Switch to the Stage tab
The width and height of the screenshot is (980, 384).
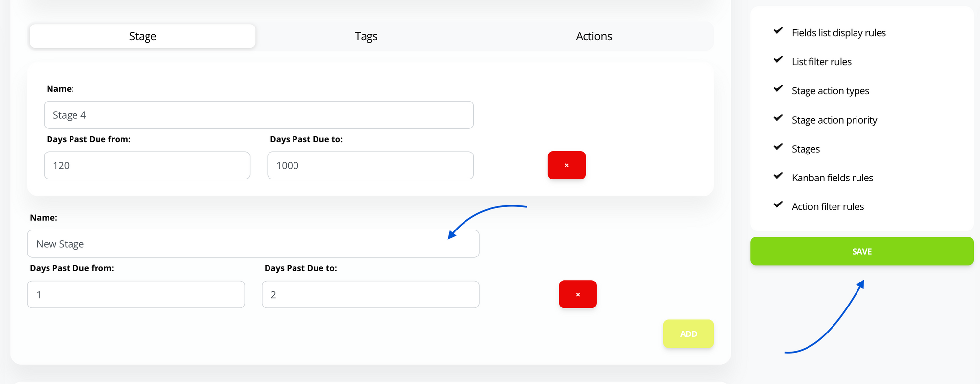[143, 36]
